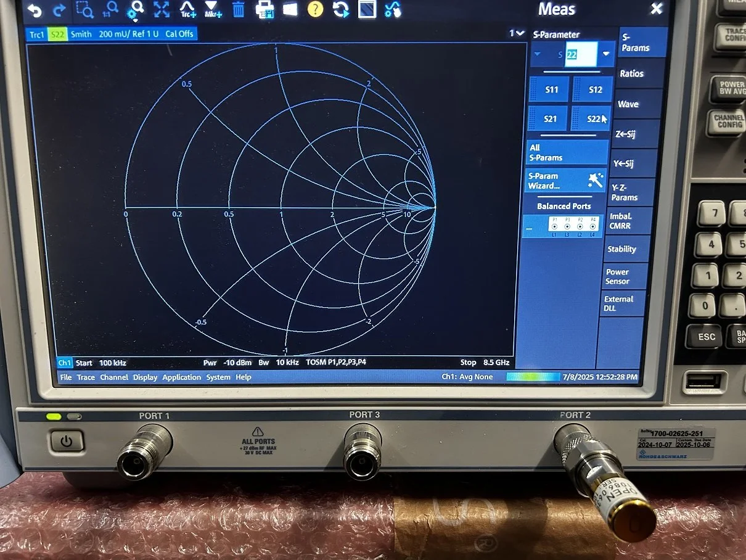Switch to the S-Params tab
The width and height of the screenshot is (746, 560).
641,43
